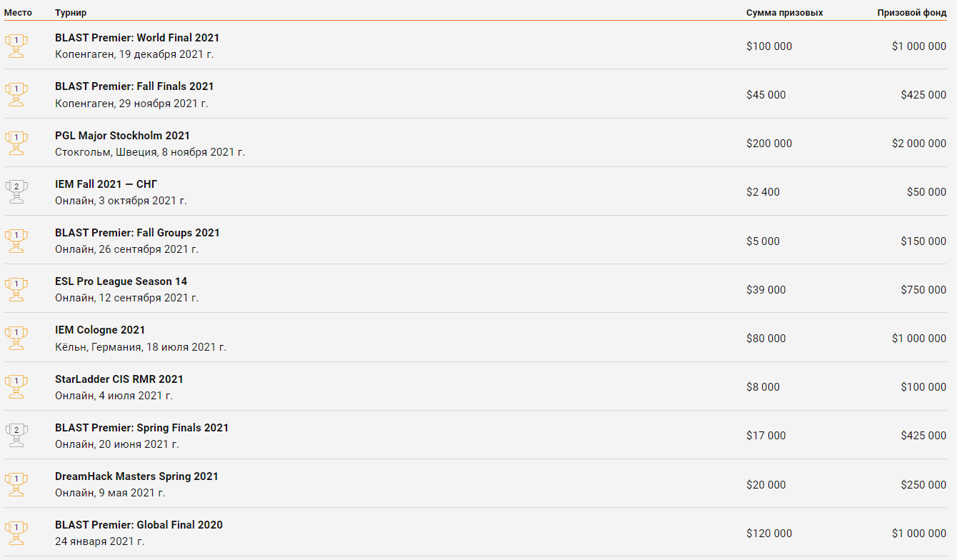Image resolution: width=957 pixels, height=560 pixels.
Task: Open the PGL Major Stockholm 2021 tournament link
Action: pyautogui.click(x=122, y=136)
